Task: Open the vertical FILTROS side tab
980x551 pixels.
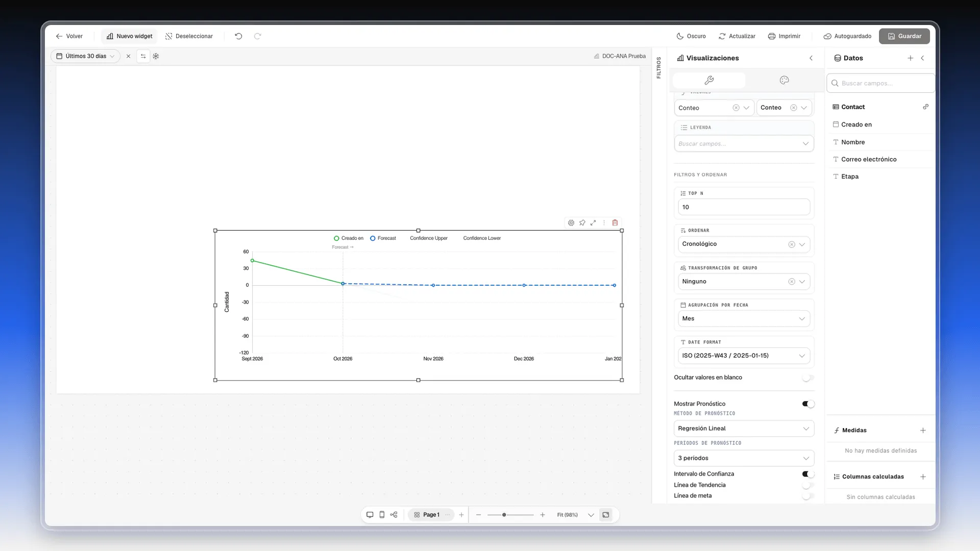Action: pyautogui.click(x=659, y=67)
